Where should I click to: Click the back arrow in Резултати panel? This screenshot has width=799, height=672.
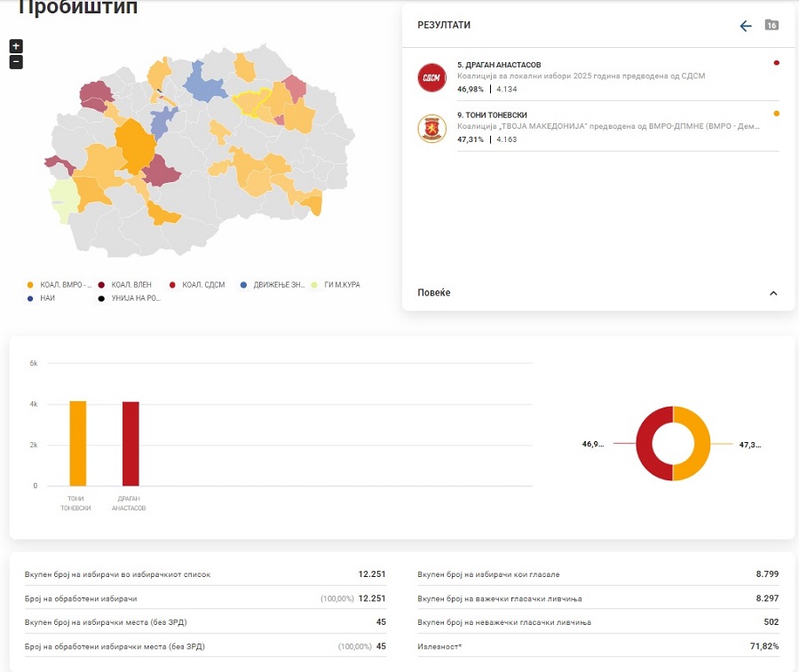[x=746, y=26]
